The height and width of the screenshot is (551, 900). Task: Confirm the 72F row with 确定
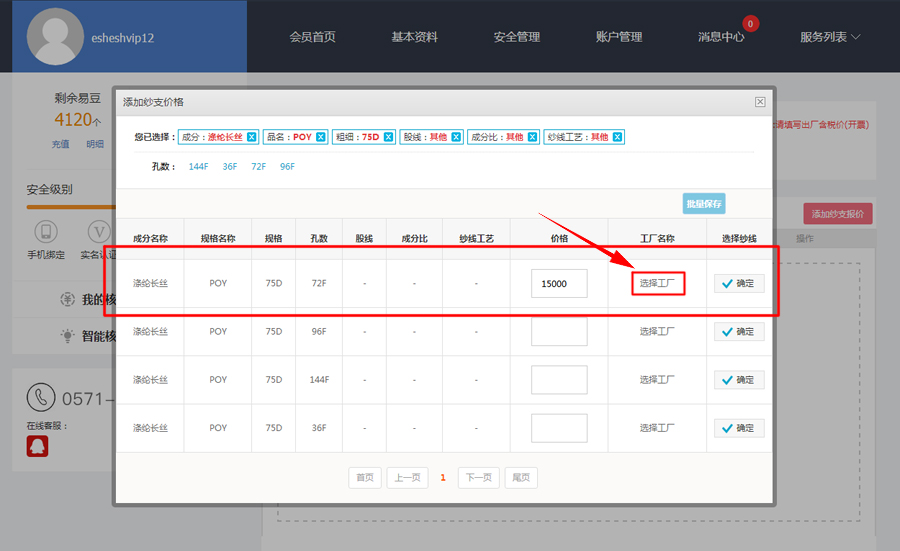pyautogui.click(x=739, y=284)
